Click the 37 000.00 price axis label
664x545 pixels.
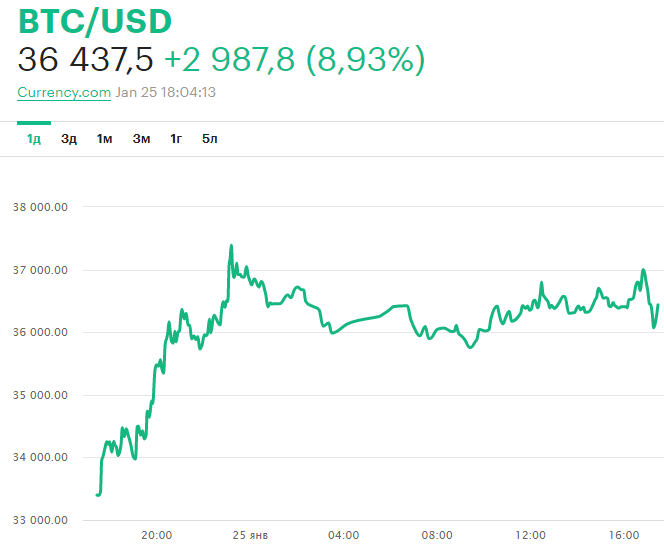[40, 270]
